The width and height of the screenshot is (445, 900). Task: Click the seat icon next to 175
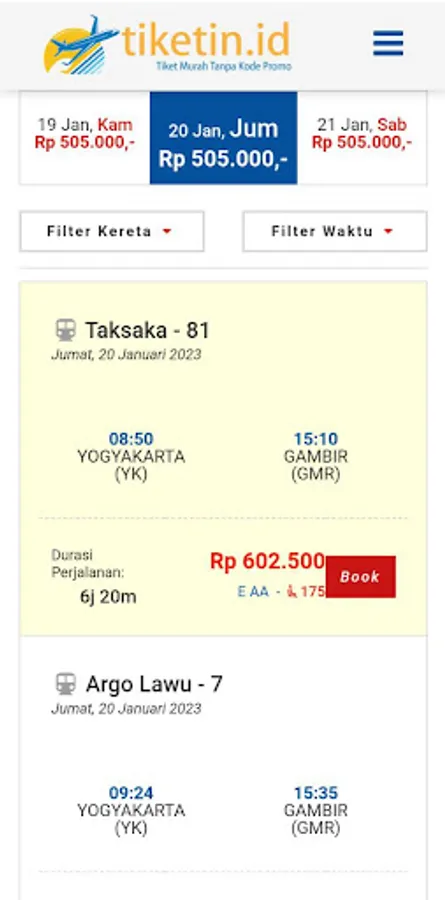pyautogui.click(x=292, y=591)
